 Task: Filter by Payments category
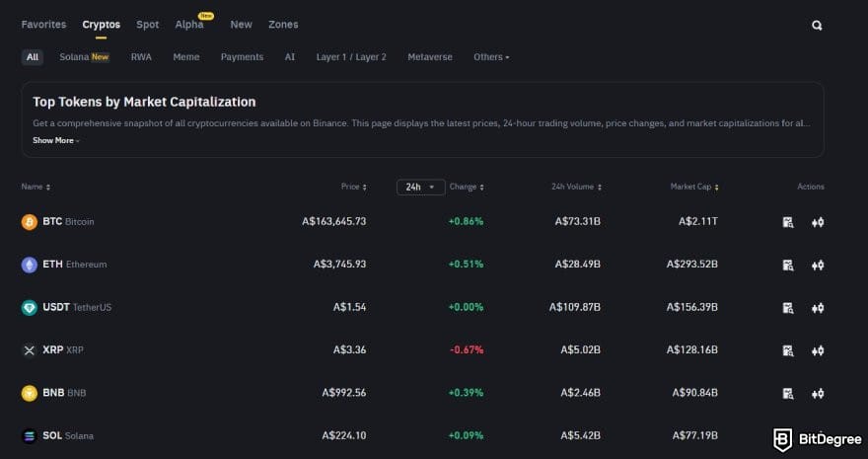pyautogui.click(x=242, y=57)
